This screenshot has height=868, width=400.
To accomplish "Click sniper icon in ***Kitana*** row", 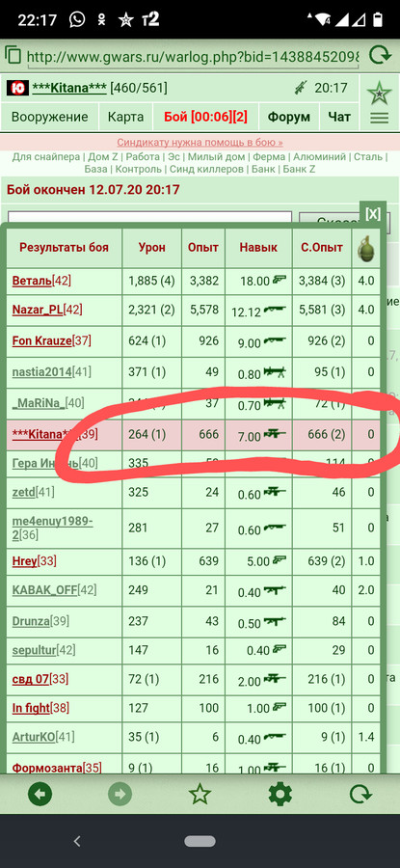I will click(x=275, y=435).
